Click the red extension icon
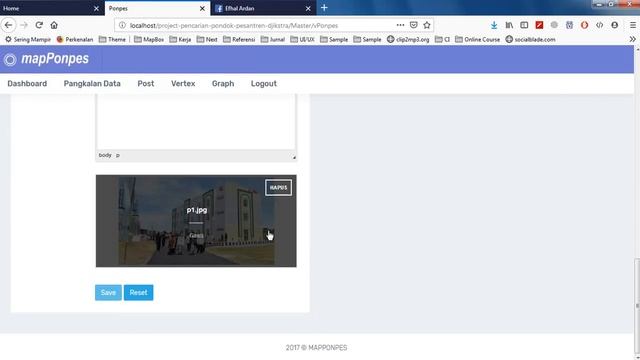Screen dimensions: 640x360 (539, 25)
